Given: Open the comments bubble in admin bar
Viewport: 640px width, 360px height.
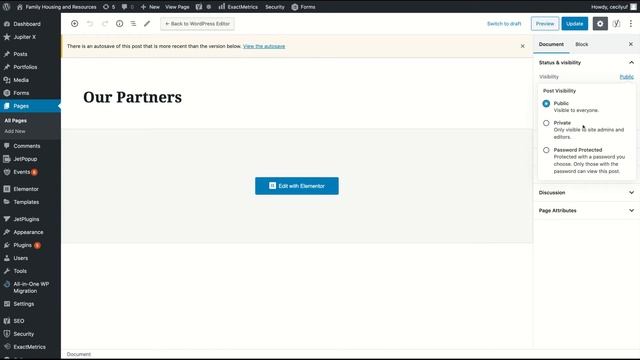Looking at the screenshot, I should [128, 7].
